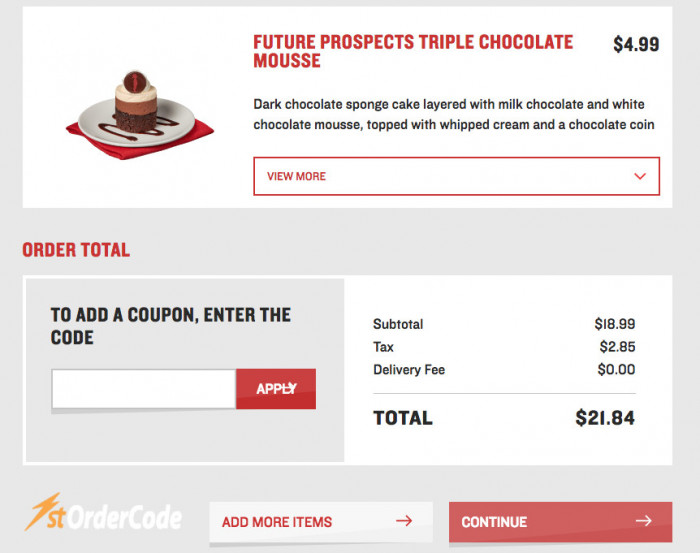
Task: Click the chocolate mousse product image
Action: [x=139, y=115]
